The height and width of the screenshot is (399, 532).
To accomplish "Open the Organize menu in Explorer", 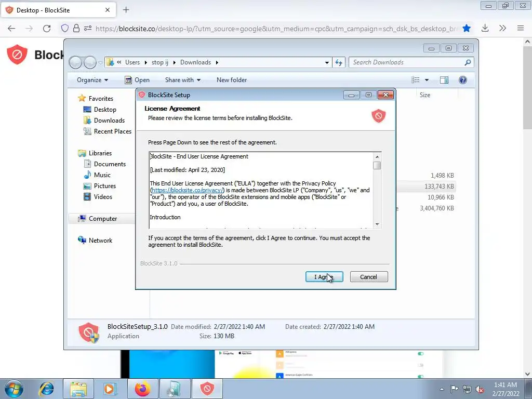I will coord(92,80).
